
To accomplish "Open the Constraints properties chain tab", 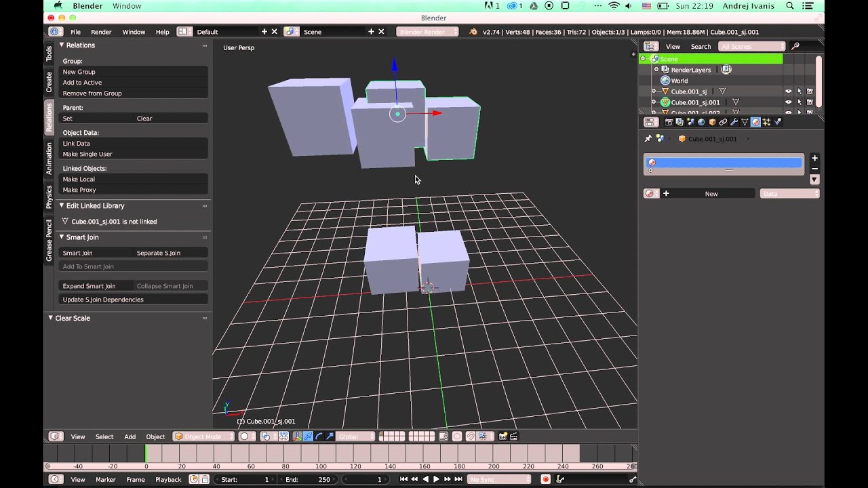I will point(723,122).
